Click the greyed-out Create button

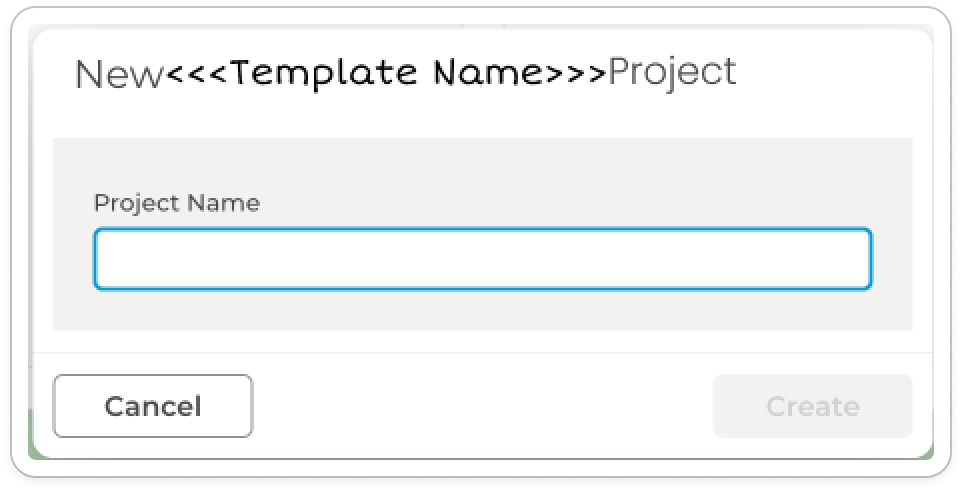point(812,406)
